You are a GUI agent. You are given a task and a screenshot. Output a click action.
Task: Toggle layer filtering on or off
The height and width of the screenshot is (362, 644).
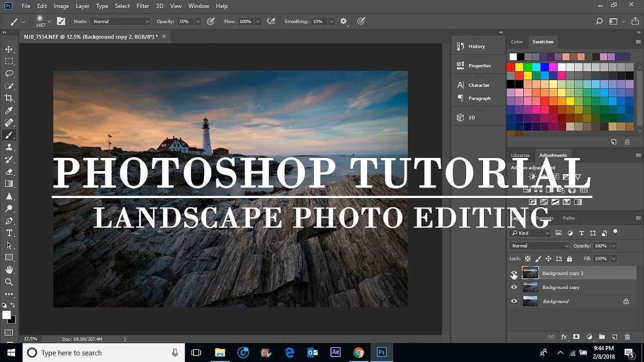tap(615, 232)
